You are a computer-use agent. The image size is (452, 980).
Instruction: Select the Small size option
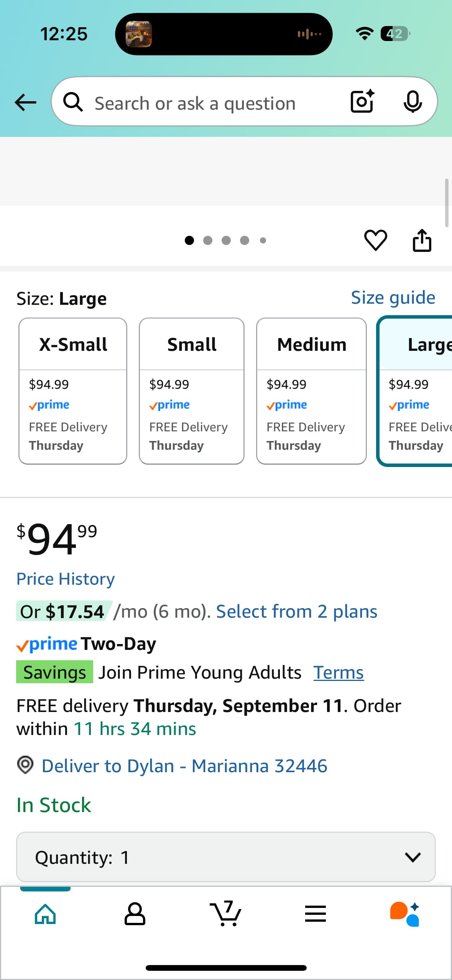[192, 391]
